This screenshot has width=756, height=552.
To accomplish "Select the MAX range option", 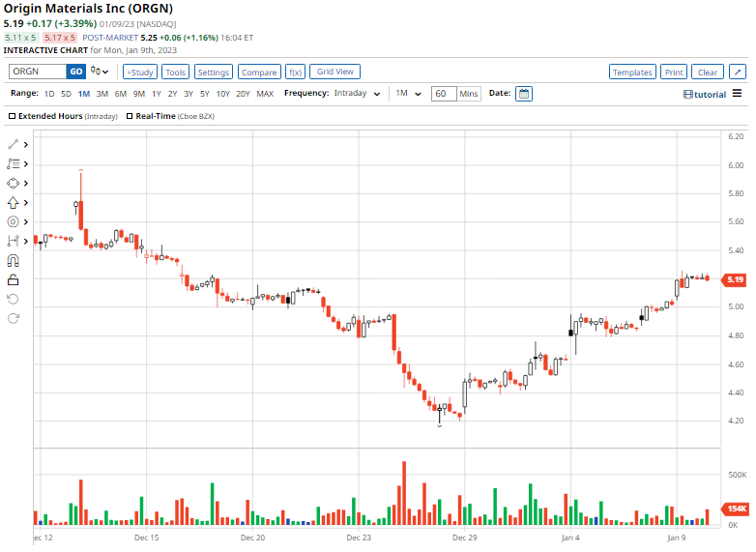I will (265, 94).
